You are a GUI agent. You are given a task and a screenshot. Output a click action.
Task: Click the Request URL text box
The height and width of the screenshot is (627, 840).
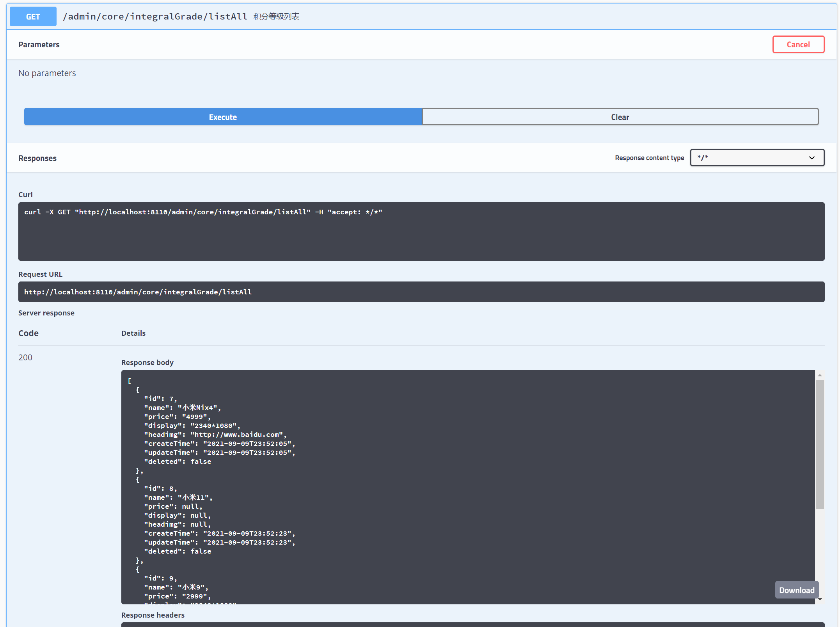tap(421, 292)
